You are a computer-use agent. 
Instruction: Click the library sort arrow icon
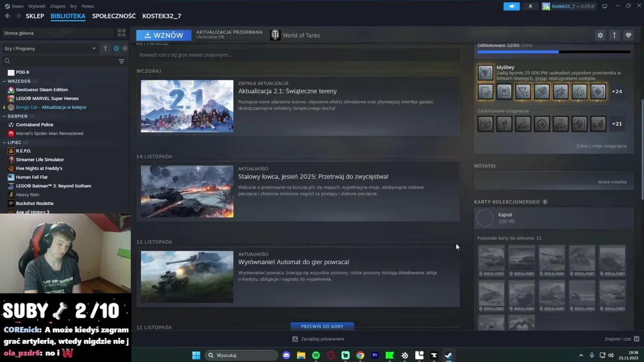[105, 48]
